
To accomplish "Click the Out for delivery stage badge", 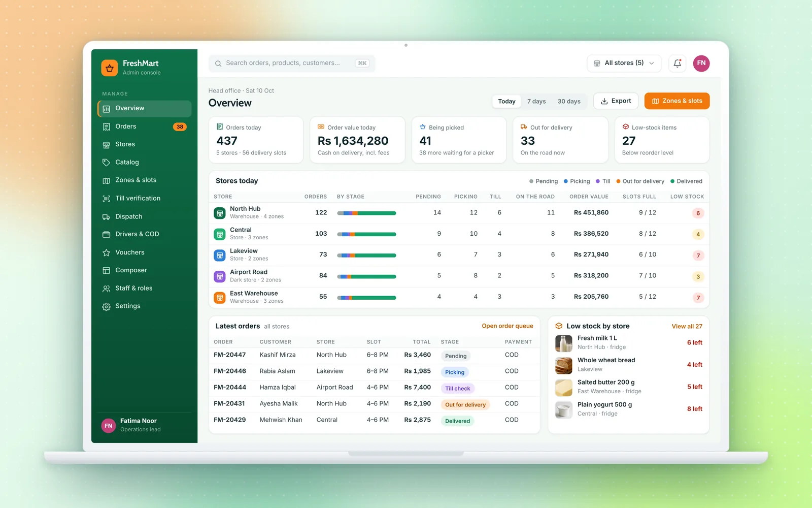I will (465, 405).
